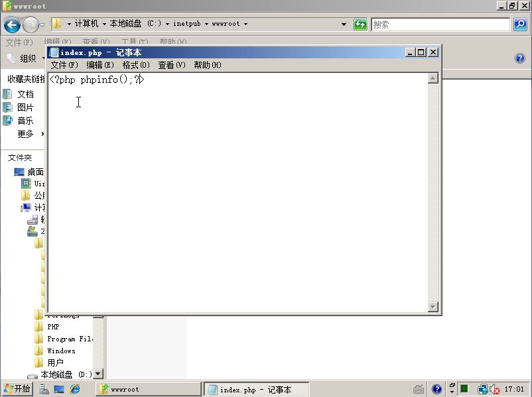Image resolution: width=532 pixels, height=397 pixels.
Task: Click the search magnifier icon
Action: pyautogui.click(x=520, y=25)
